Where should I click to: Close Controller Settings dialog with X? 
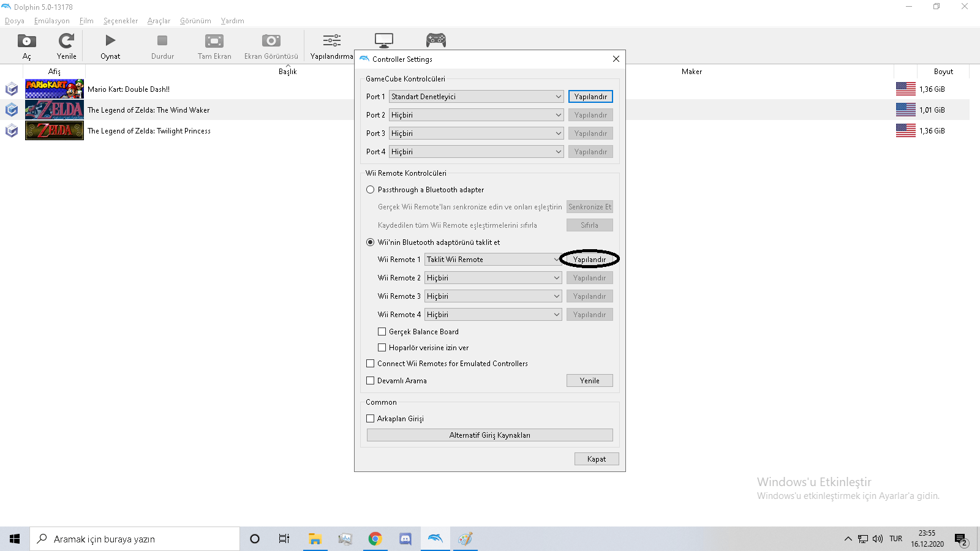[616, 59]
